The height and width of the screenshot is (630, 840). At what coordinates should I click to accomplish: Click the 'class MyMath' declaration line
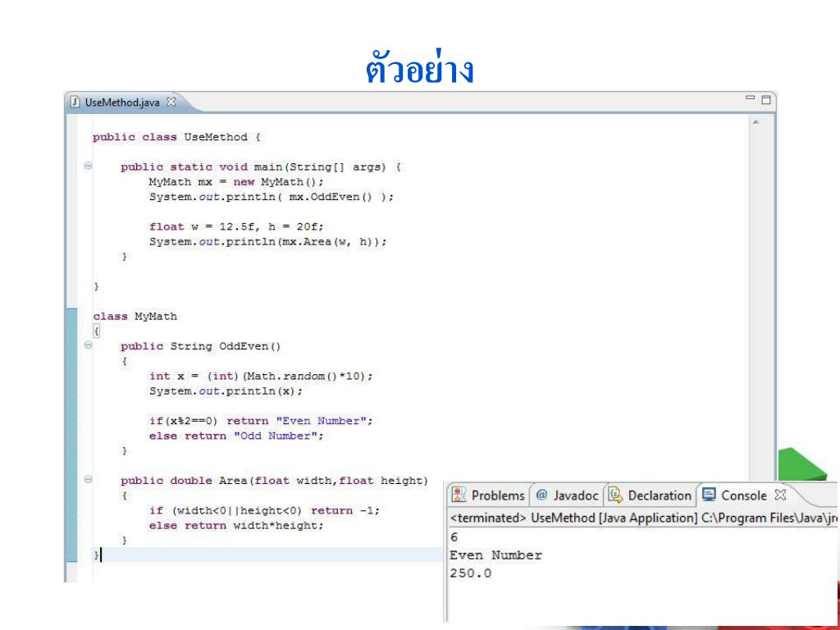[135, 317]
